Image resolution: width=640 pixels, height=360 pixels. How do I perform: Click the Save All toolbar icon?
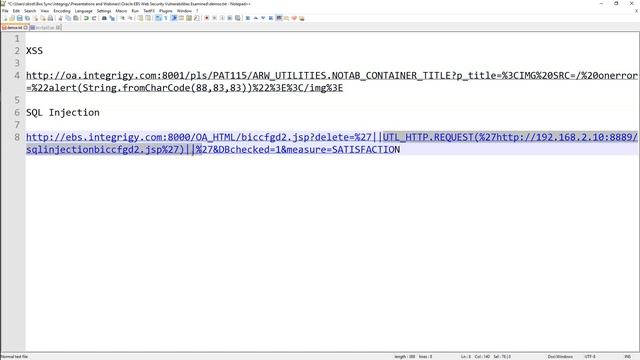pyautogui.click(x=27, y=18)
